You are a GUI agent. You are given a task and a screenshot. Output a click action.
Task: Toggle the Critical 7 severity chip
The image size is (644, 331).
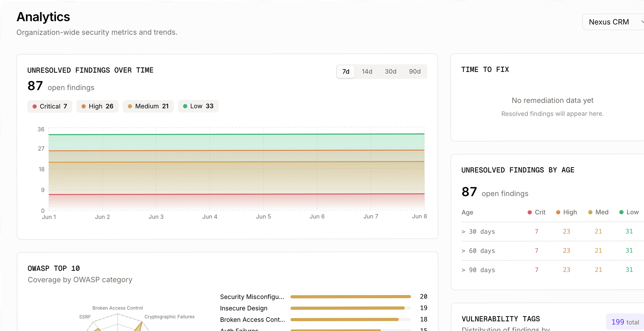50,106
